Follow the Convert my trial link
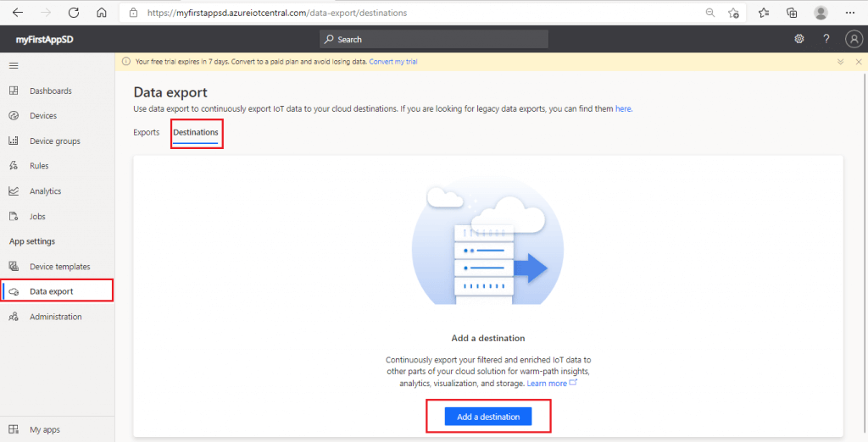The width and height of the screenshot is (868, 442). point(393,62)
